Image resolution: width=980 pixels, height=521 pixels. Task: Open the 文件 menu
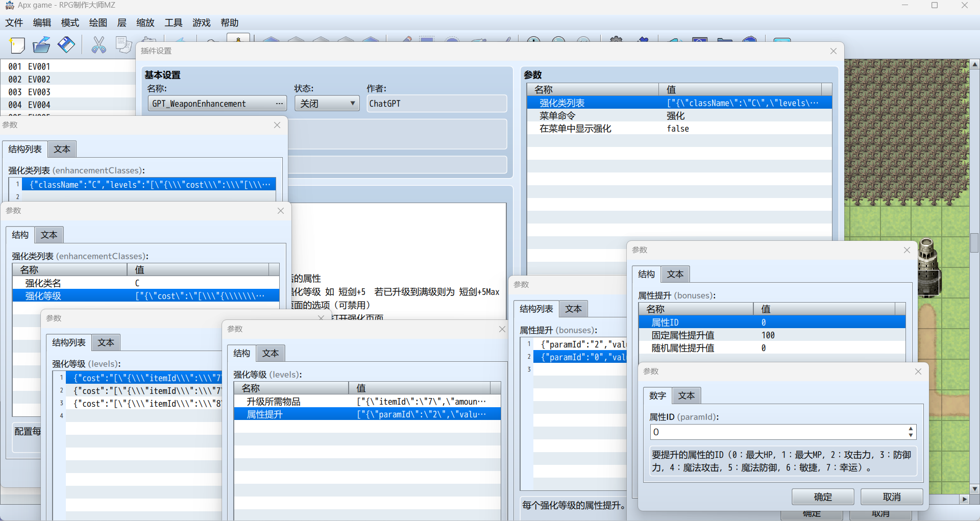[14, 22]
